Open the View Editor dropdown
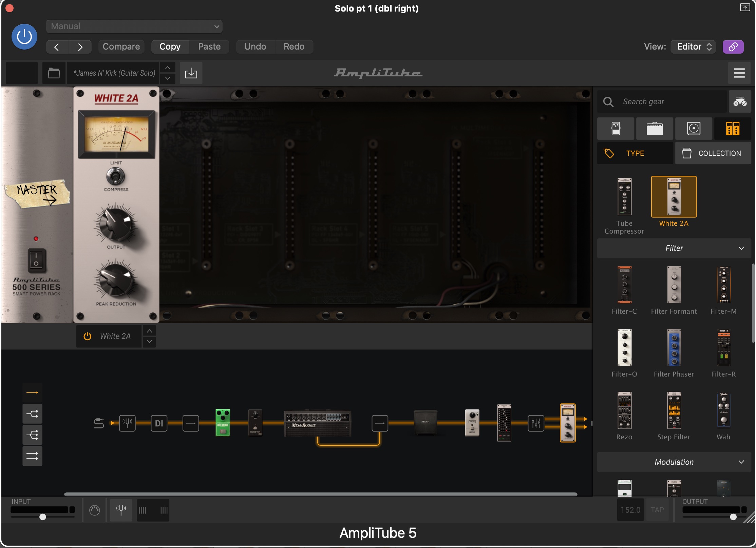756x548 pixels. [x=693, y=47]
